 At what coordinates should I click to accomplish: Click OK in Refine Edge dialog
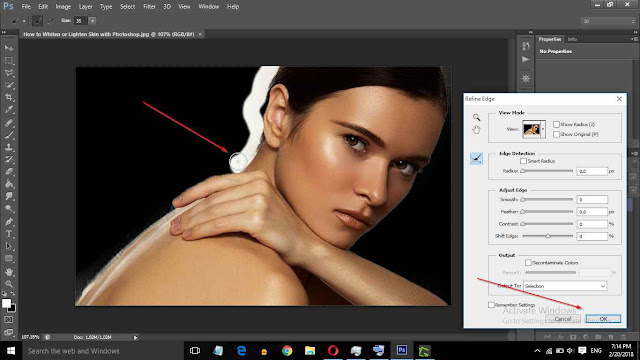603,319
